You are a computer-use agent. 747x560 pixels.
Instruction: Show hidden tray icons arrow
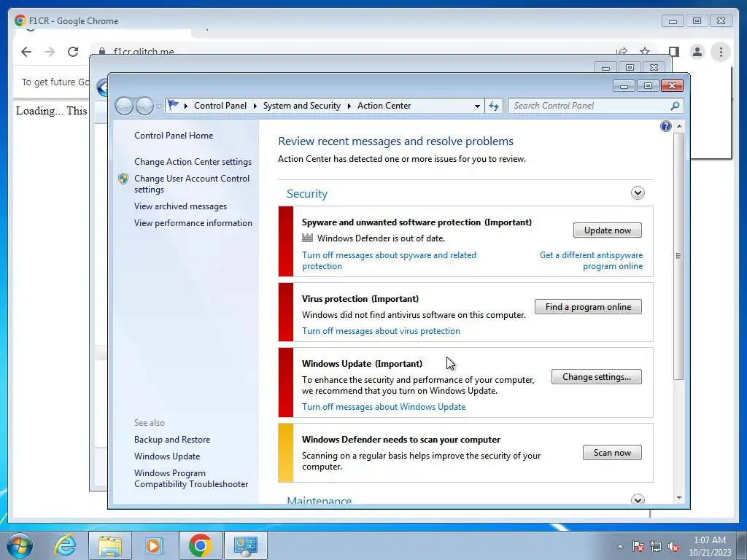click(x=620, y=546)
